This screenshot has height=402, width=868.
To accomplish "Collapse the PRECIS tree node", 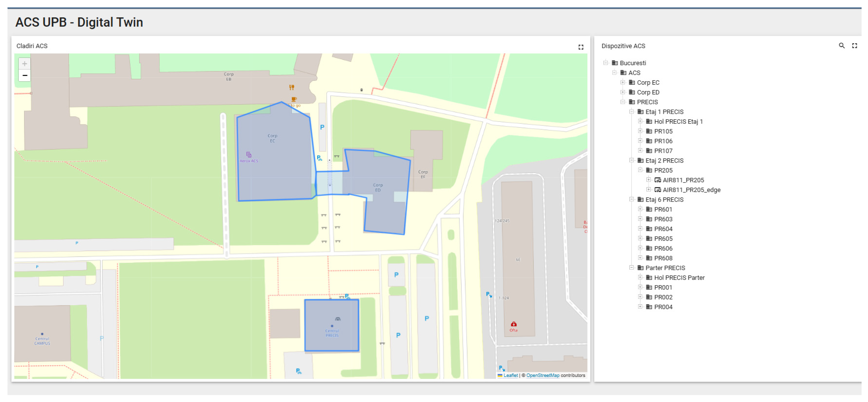I will point(623,102).
